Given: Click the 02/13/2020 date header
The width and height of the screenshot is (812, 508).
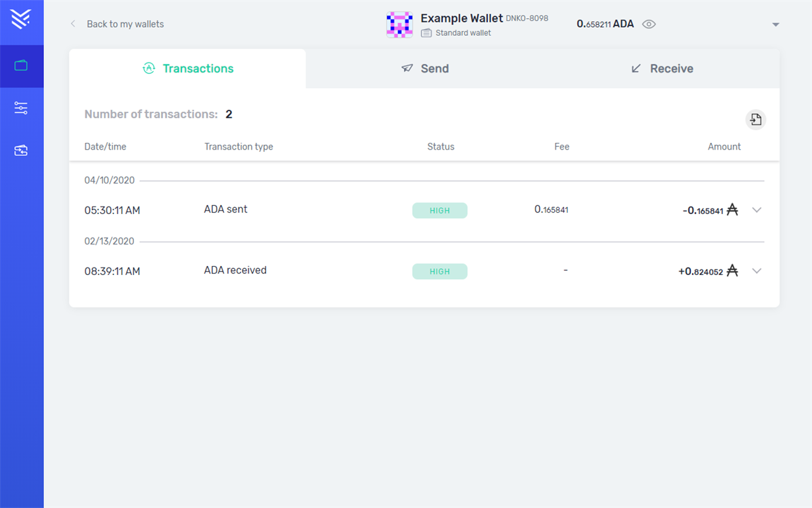Looking at the screenshot, I should [x=110, y=241].
